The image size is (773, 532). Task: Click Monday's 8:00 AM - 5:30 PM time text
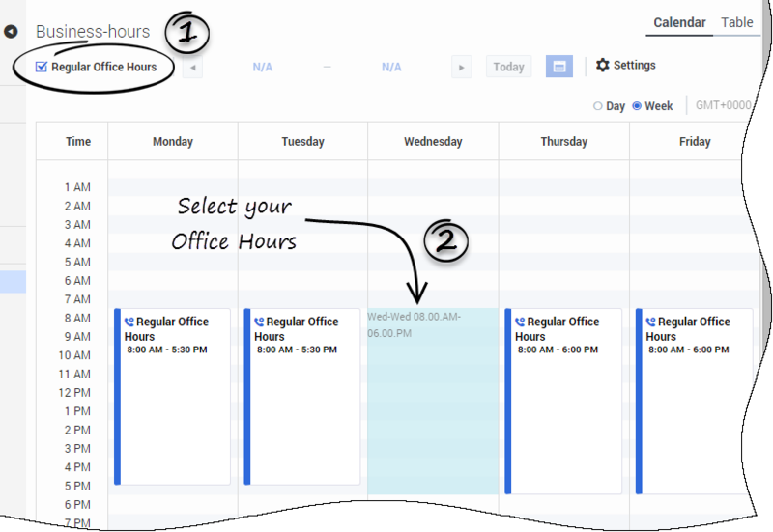click(166, 350)
